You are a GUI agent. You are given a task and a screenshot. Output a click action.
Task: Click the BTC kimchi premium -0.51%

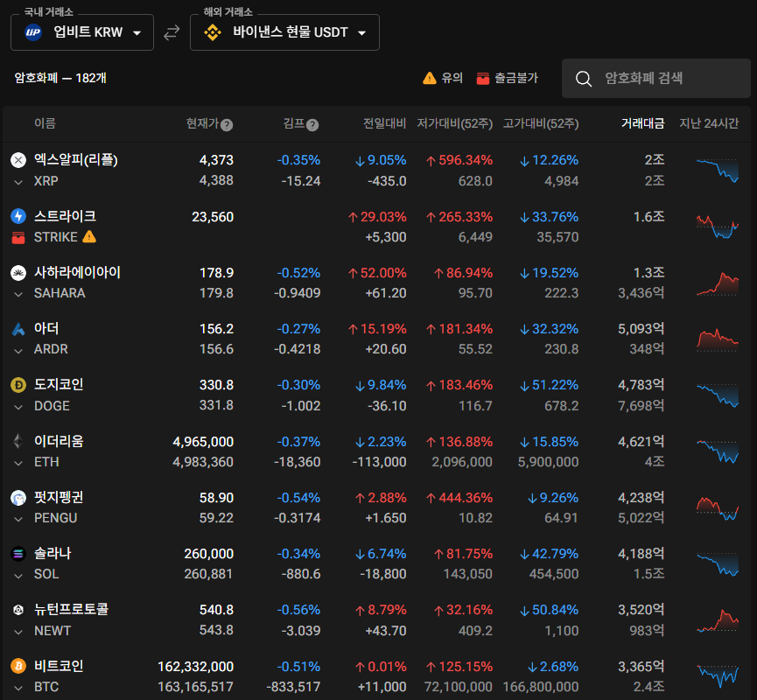click(x=298, y=667)
